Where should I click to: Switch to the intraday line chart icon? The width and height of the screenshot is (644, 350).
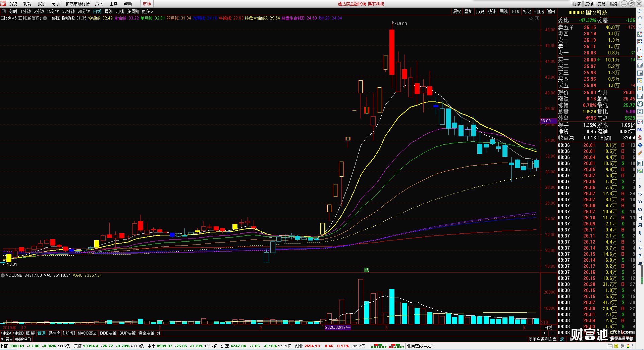pyautogui.click(x=640, y=50)
